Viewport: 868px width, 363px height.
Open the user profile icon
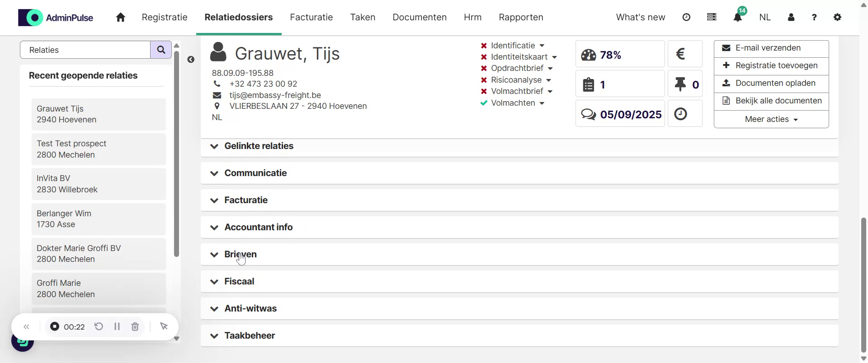(791, 17)
